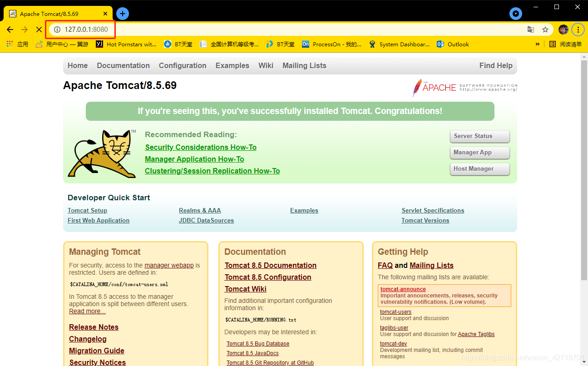Open the Outlook bookmark
This screenshot has height=366, width=588.
tap(453, 44)
